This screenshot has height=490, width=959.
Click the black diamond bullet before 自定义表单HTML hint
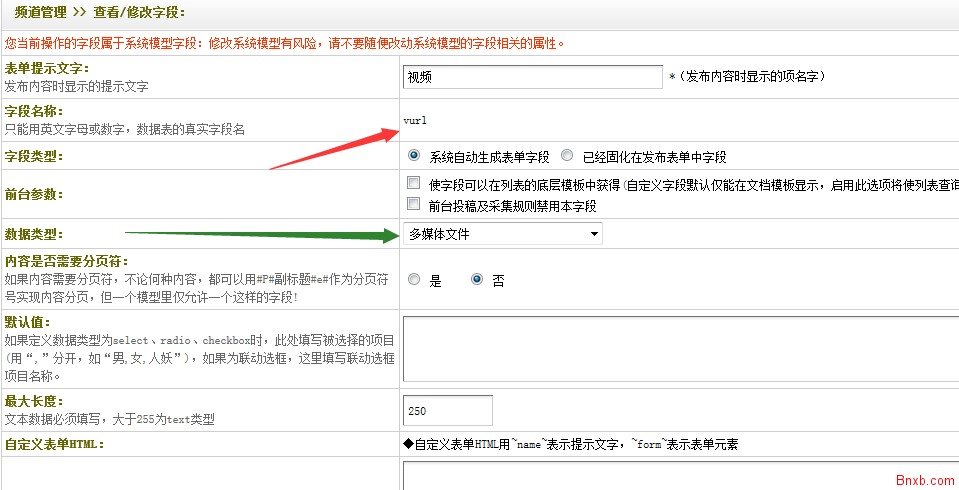(408, 444)
